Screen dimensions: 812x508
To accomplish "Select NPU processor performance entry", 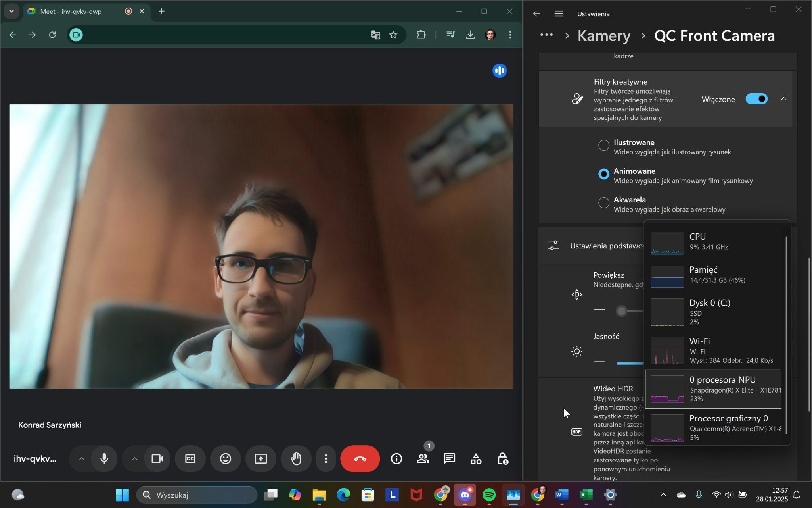I will (x=714, y=389).
